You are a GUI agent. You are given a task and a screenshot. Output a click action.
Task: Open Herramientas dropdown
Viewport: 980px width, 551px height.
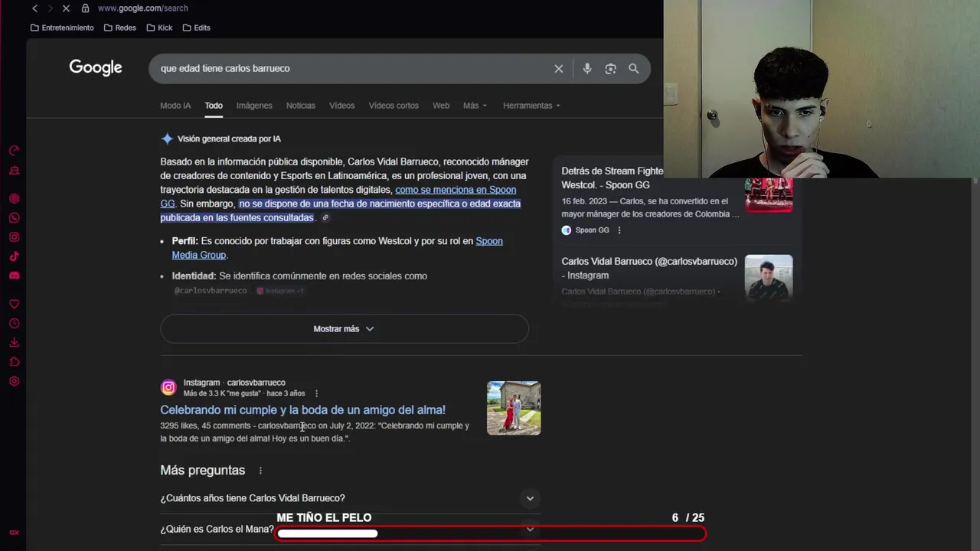coord(531,106)
